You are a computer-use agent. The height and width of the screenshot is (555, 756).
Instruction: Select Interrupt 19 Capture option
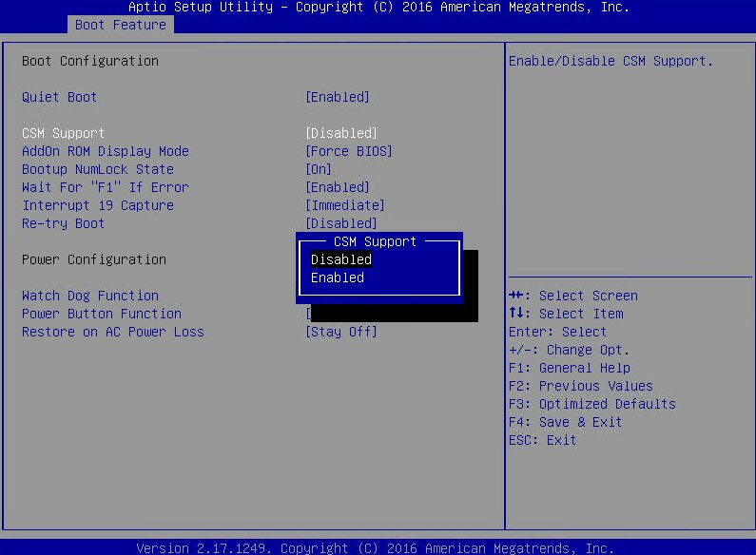pyautogui.click(x=97, y=205)
